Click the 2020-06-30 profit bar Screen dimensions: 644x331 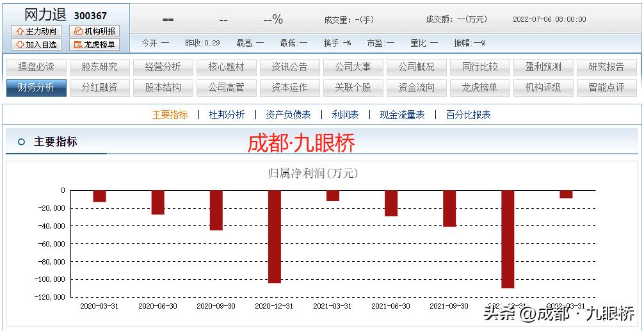click(x=157, y=202)
